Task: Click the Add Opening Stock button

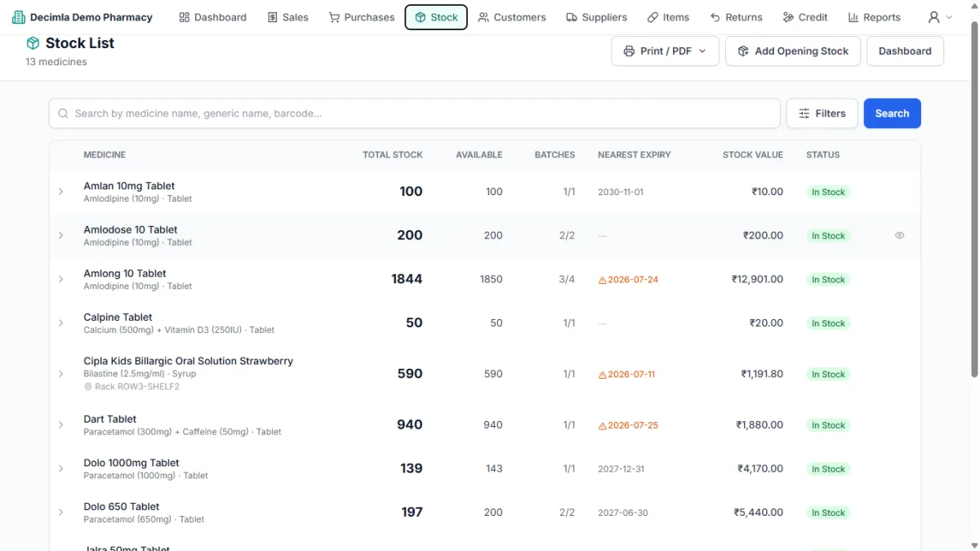Action: (x=792, y=51)
